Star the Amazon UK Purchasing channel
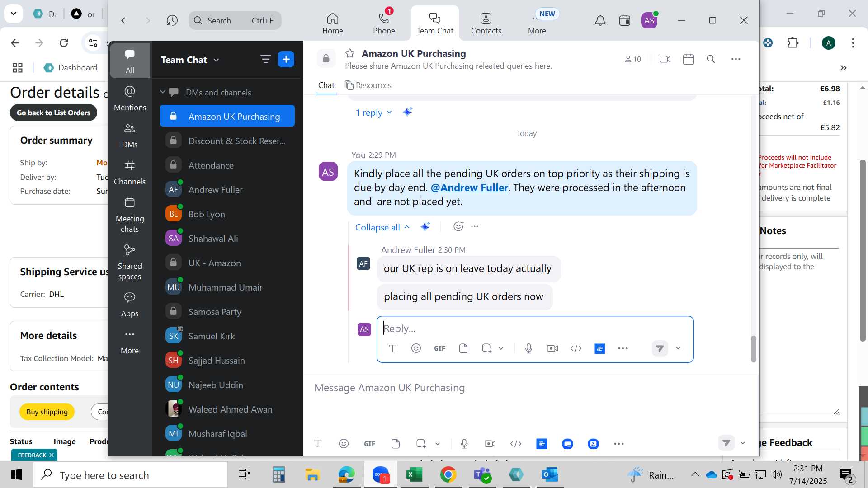 pos(349,53)
